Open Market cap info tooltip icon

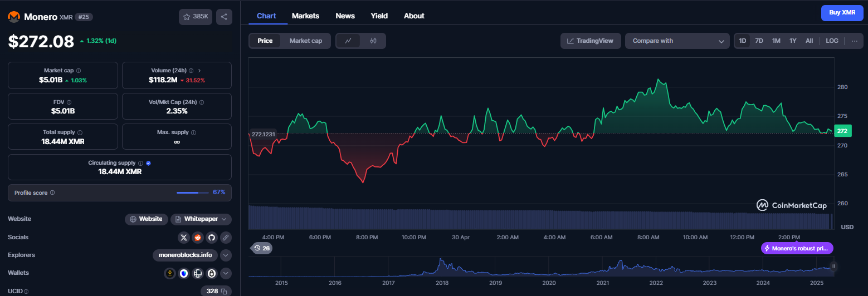pos(78,71)
